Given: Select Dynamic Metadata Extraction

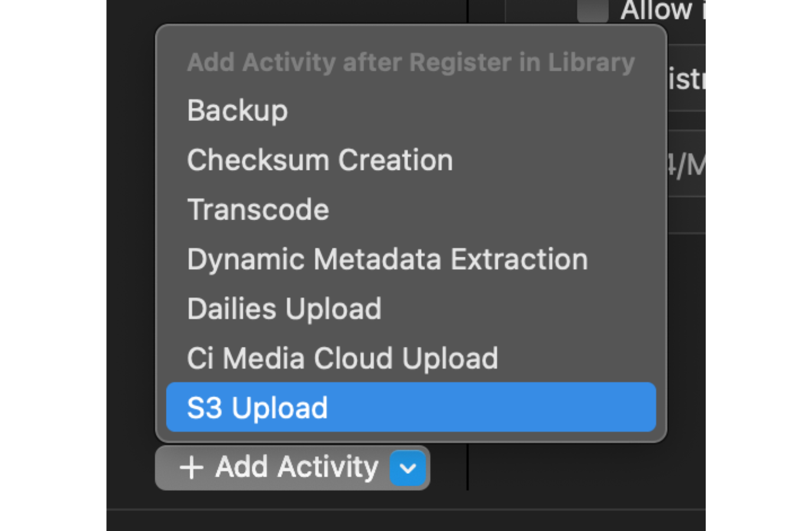Looking at the screenshot, I should (387, 260).
